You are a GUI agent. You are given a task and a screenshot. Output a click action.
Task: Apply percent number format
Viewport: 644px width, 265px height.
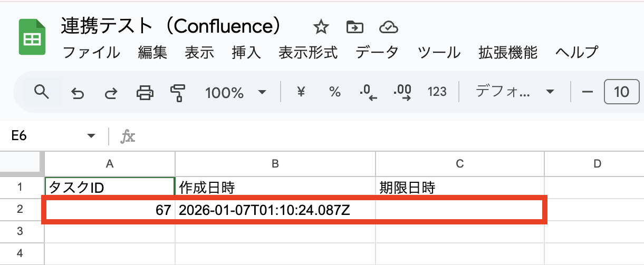pos(334,92)
